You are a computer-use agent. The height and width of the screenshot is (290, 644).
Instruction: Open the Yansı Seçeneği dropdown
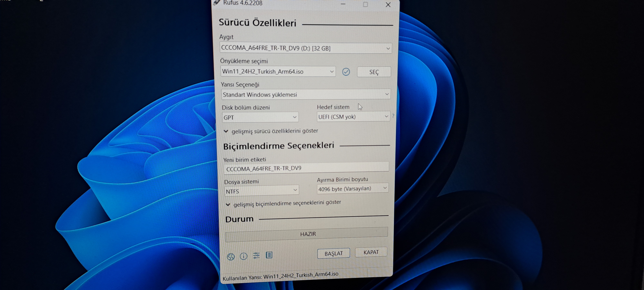pyautogui.click(x=306, y=94)
